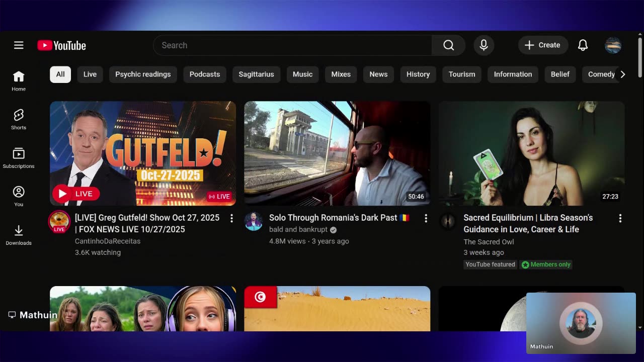Viewport: 644px width, 362px height.
Task: Select the Mixes chip
Action: (341, 74)
